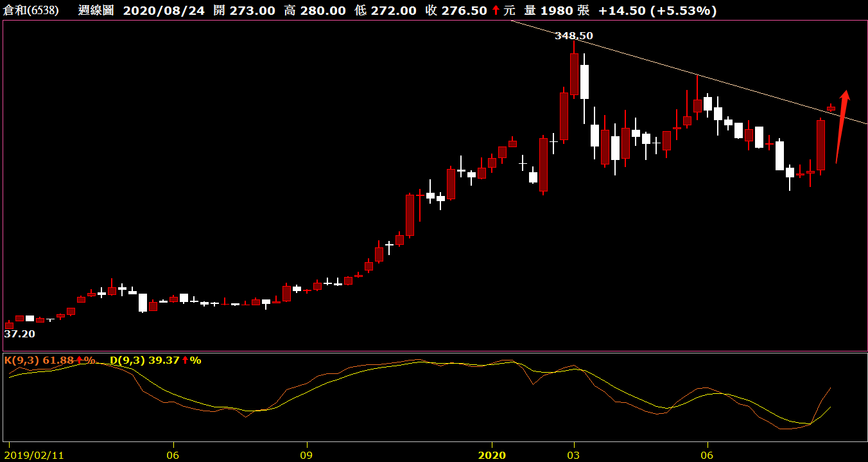Screen dimensions: 868x462
Task: Click the 2020 year marker on axis
Action: click(x=492, y=455)
